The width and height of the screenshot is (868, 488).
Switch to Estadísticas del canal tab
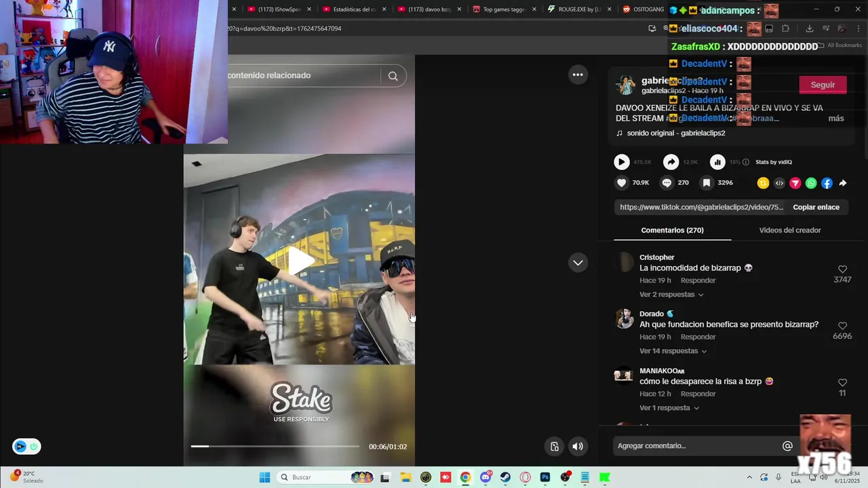(353, 9)
